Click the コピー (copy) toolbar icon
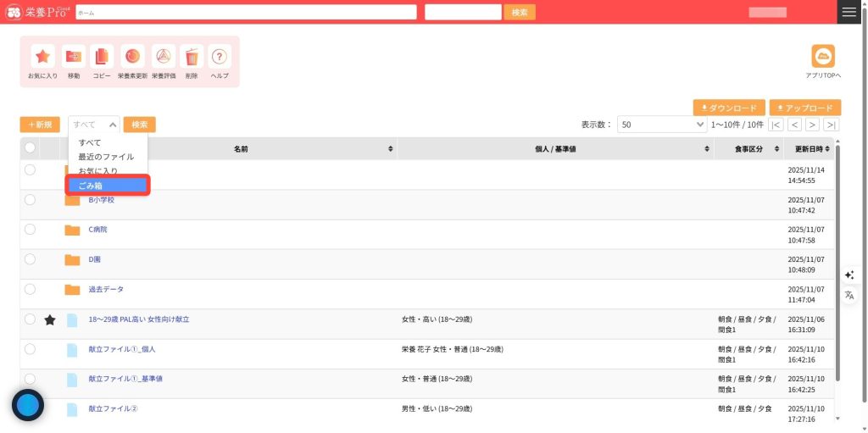This screenshot has width=868, height=433. tap(102, 57)
